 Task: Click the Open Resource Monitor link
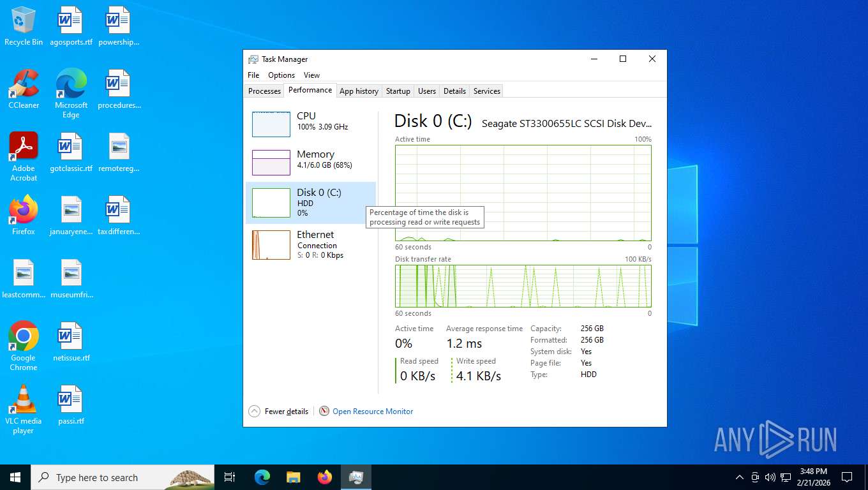pos(373,412)
